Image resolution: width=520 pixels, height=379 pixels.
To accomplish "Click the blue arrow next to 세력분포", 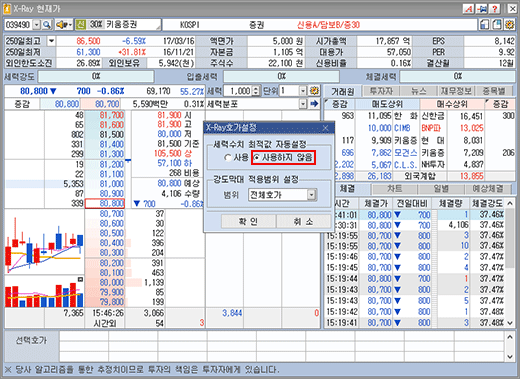I will [x=314, y=104].
